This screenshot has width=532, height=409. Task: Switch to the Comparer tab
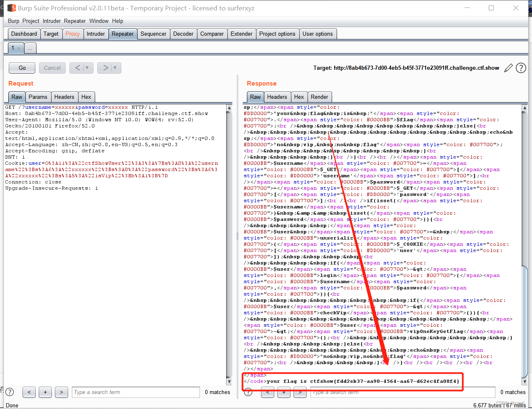pos(212,34)
